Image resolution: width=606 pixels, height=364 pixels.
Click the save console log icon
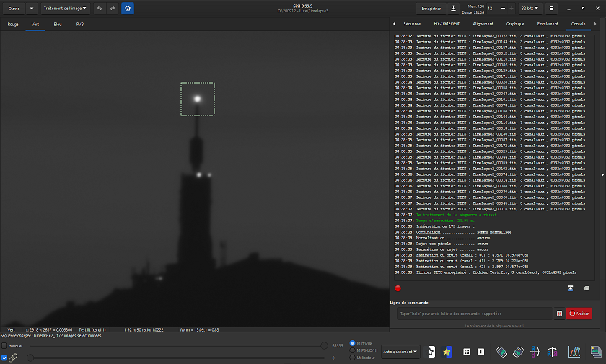571,288
